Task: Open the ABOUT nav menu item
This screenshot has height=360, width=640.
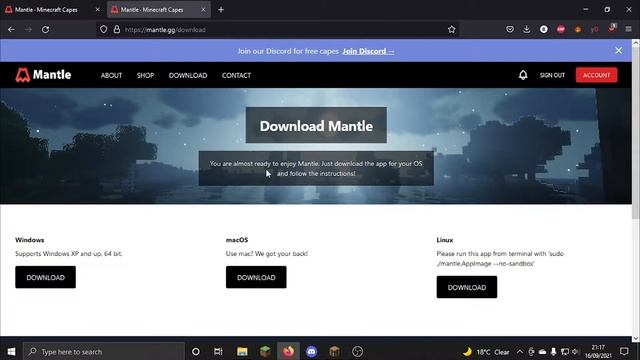Action: point(111,76)
